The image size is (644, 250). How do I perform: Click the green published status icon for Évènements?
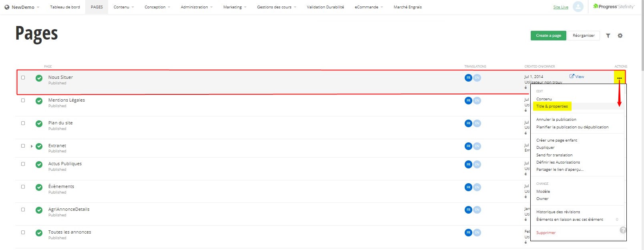[x=39, y=187]
